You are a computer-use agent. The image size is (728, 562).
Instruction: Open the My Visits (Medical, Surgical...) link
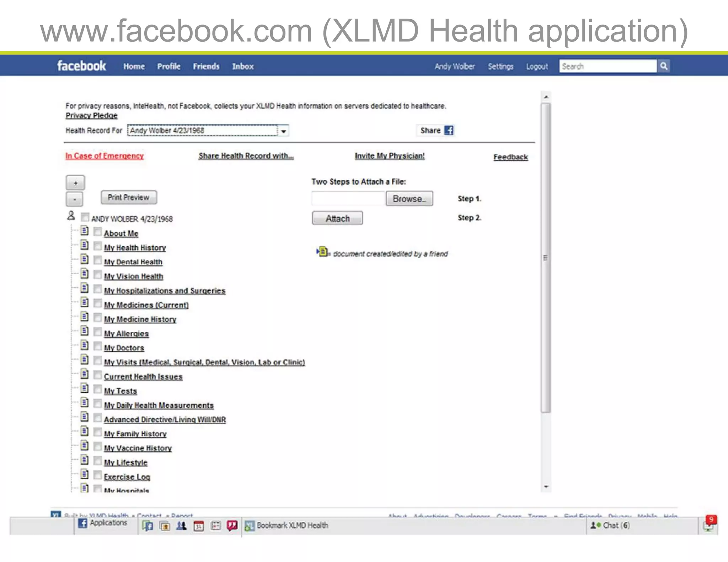(x=204, y=362)
